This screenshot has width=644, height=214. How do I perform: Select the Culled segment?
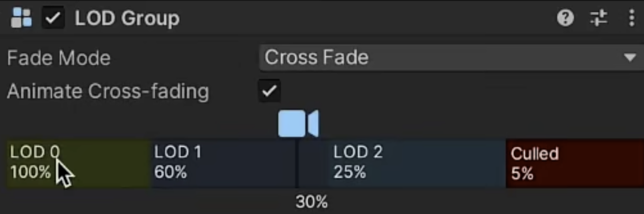point(574,164)
